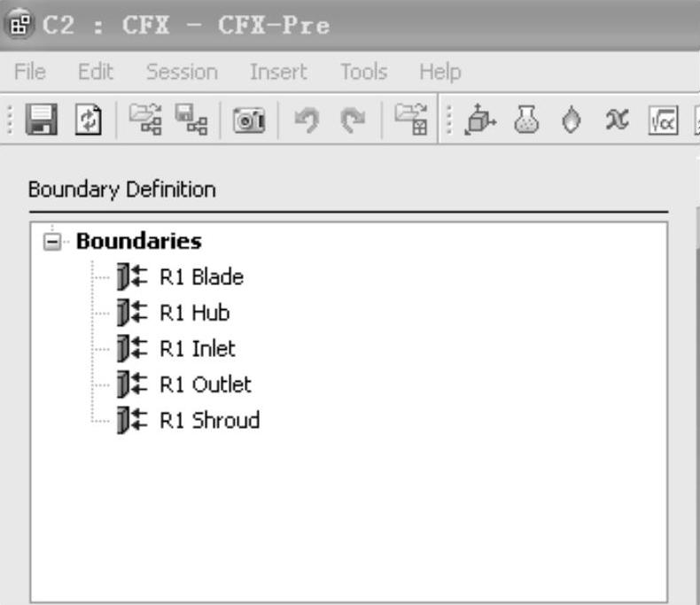Open the Insert menu
The height and width of the screenshot is (605, 700).
tap(278, 72)
